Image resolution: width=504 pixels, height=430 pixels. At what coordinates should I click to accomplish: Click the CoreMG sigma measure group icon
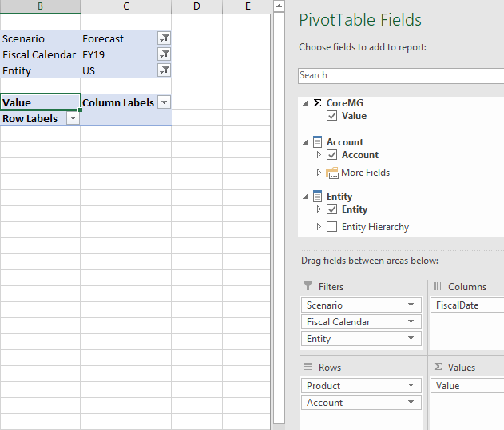click(317, 103)
